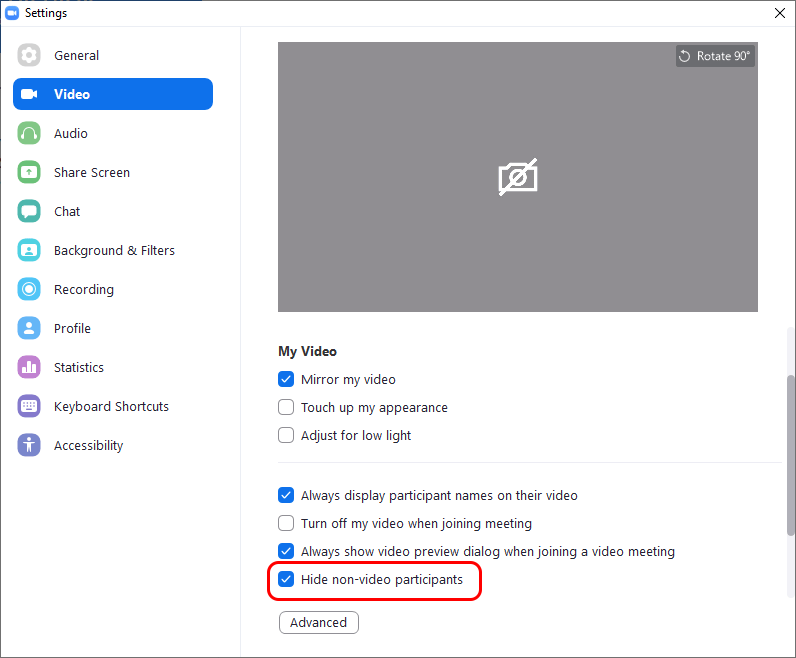This screenshot has width=796, height=658.
Task: Click the My Video heading
Action: (x=307, y=351)
